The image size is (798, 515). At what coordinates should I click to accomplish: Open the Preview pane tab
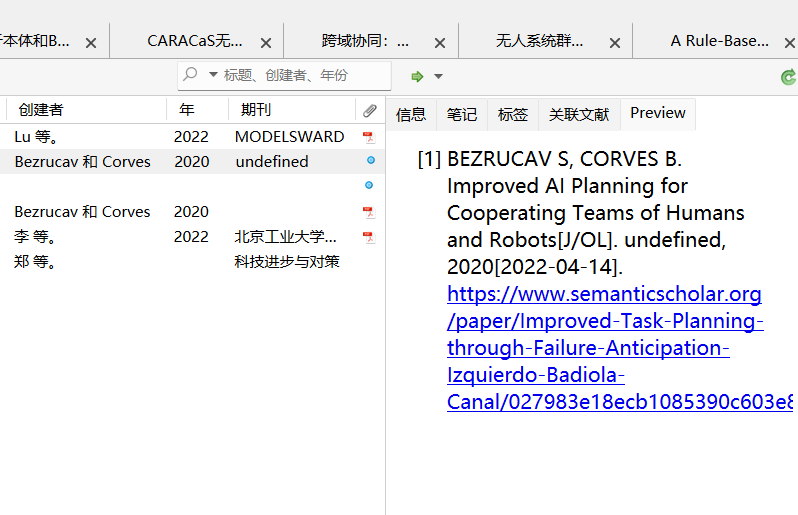[x=658, y=113]
